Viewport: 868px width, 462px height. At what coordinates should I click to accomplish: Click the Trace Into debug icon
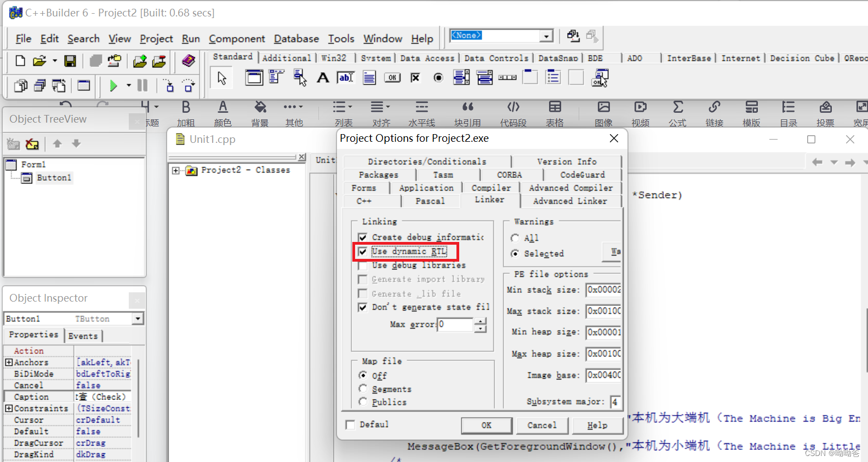pos(169,85)
